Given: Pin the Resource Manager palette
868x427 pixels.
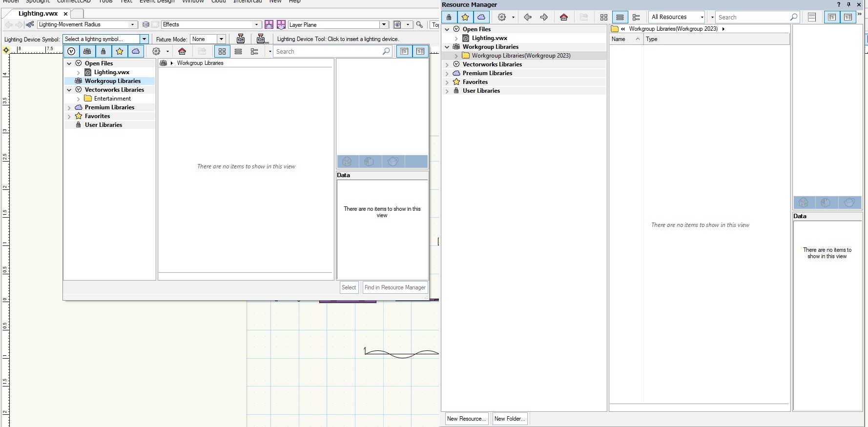Looking at the screenshot, I should [x=849, y=4].
